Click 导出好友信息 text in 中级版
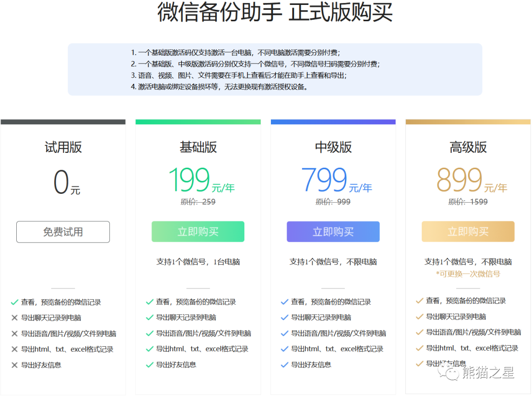Screen dimensions: 532x396 311,365
